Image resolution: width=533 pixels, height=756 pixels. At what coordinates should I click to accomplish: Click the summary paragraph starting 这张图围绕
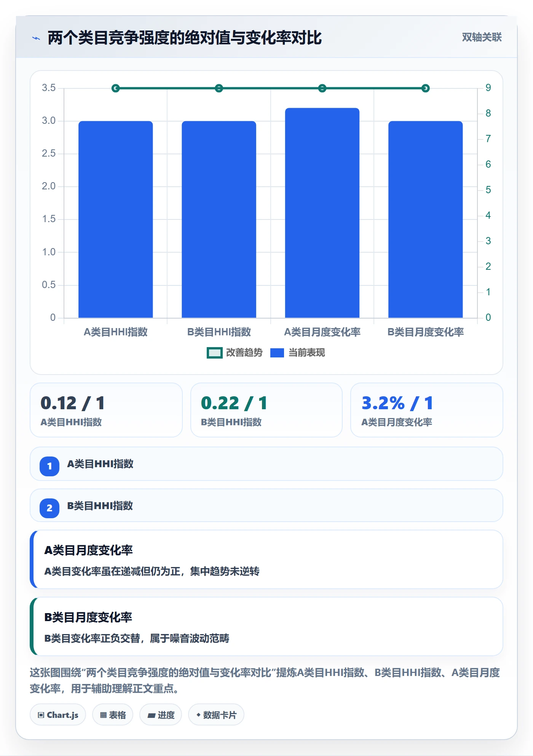click(265, 681)
